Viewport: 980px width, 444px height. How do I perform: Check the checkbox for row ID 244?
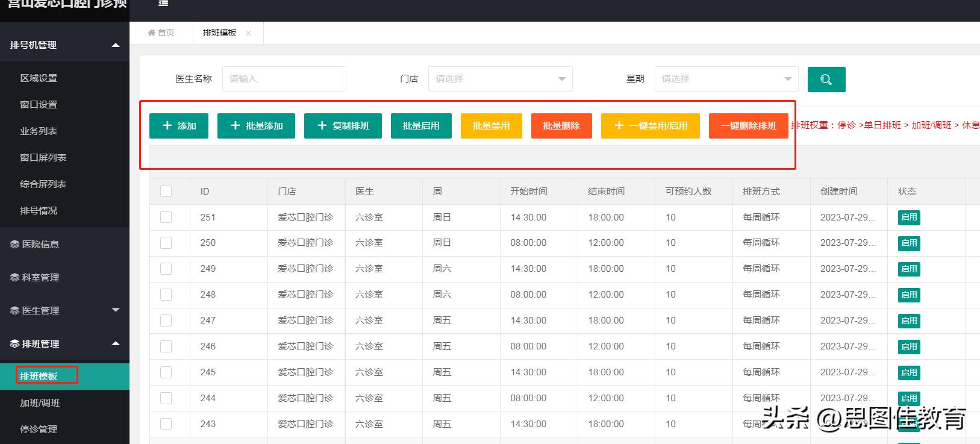click(x=166, y=398)
